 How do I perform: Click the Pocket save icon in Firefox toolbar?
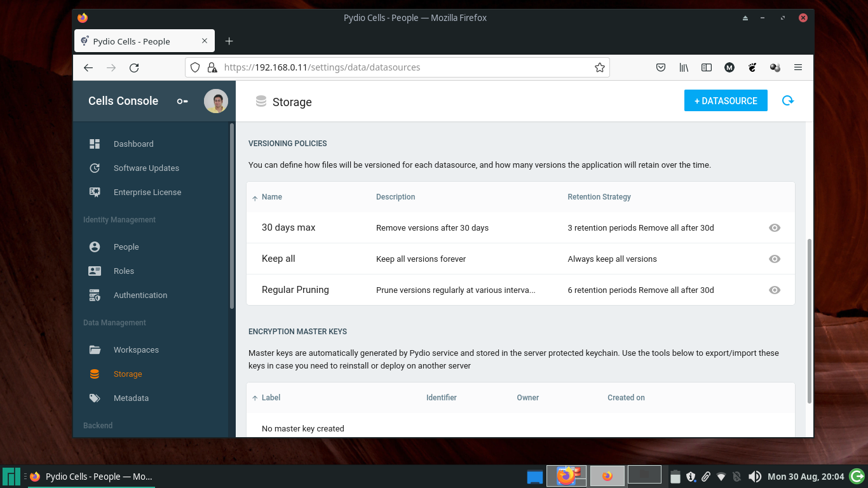coord(661,67)
